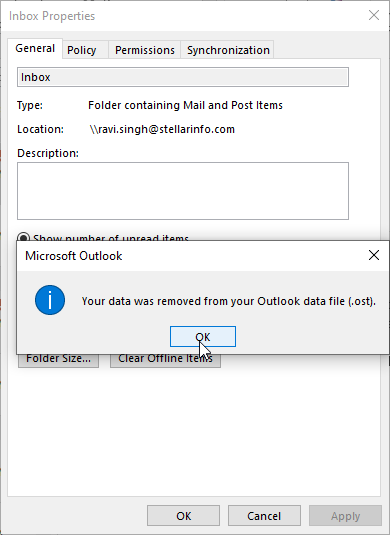Click the blue information icon in the message
Viewport: 390px width, 535px height.
[x=50, y=300]
